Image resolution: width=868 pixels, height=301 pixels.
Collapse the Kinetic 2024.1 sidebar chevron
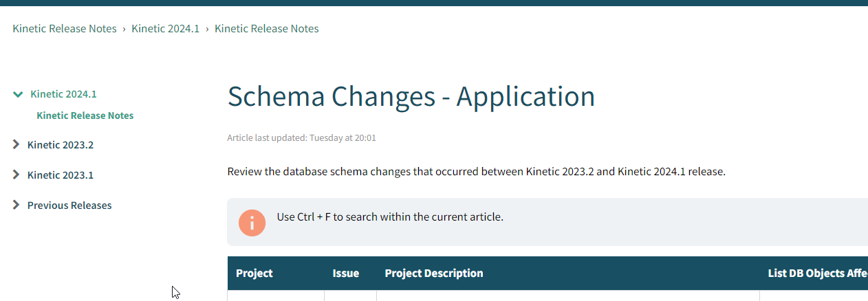[18, 94]
